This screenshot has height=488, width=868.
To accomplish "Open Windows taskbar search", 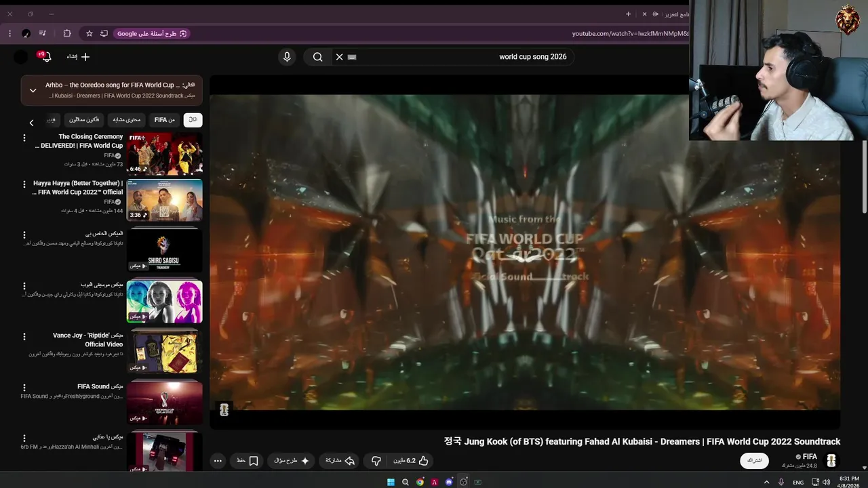I will (406, 482).
